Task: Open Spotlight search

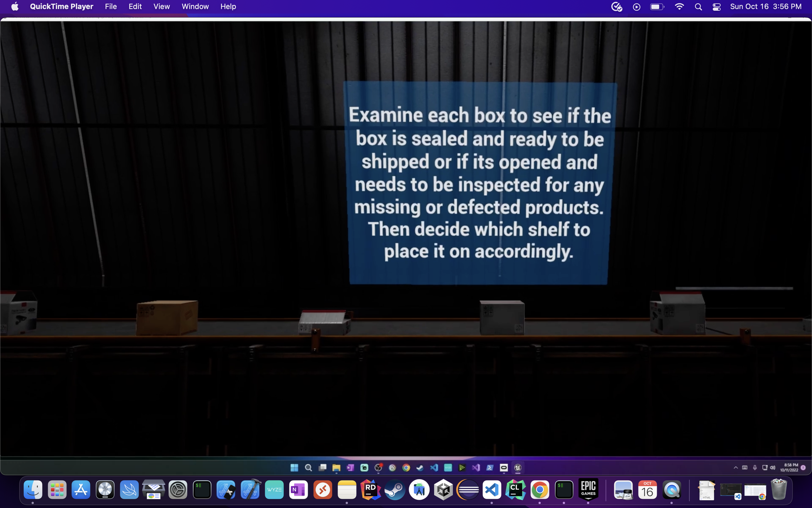Action: tap(698, 7)
